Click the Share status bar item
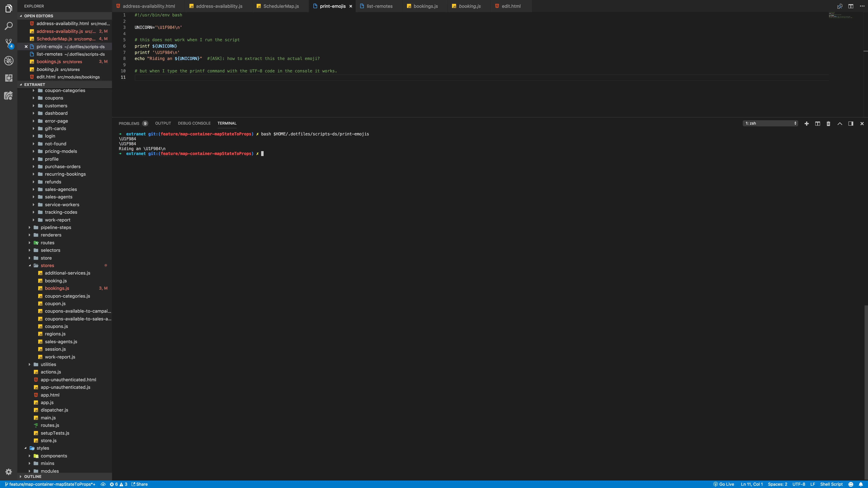This screenshot has height=488, width=868. click(x=140, y=484)
